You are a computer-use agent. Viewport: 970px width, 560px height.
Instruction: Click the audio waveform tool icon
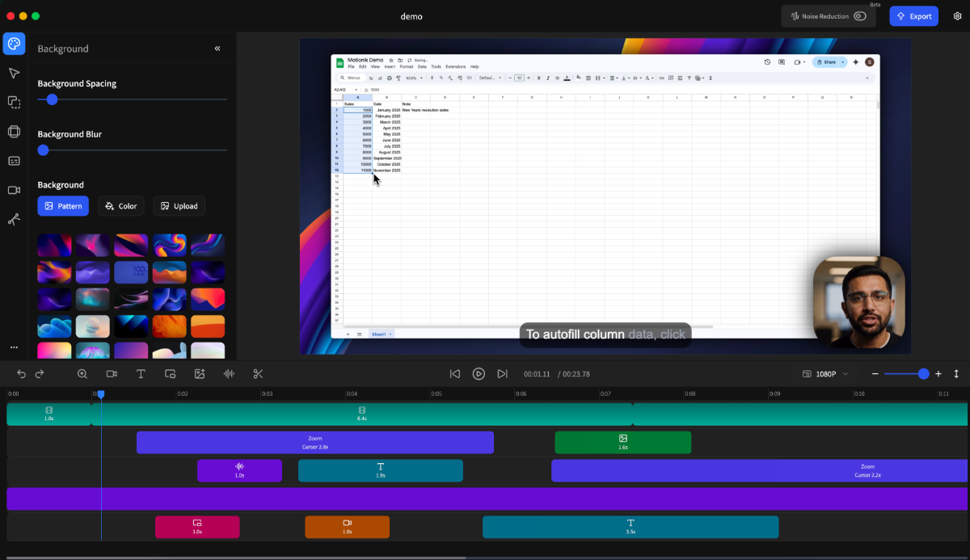229,373
